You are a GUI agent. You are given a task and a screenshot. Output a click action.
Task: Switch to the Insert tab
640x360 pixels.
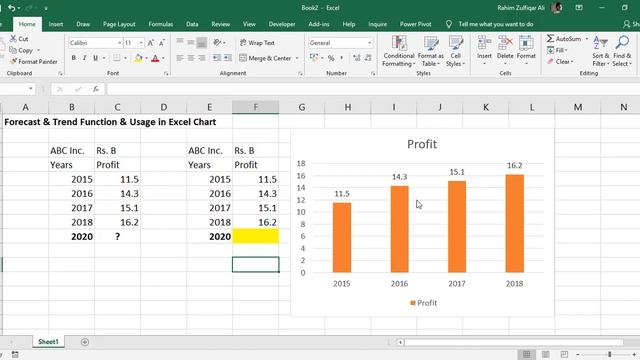56,24
